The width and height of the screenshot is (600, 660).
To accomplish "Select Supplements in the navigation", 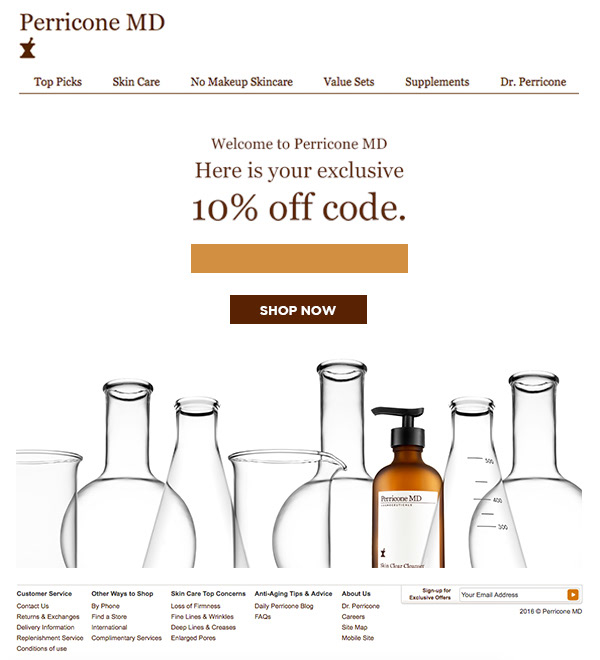I will coord(437,82).
